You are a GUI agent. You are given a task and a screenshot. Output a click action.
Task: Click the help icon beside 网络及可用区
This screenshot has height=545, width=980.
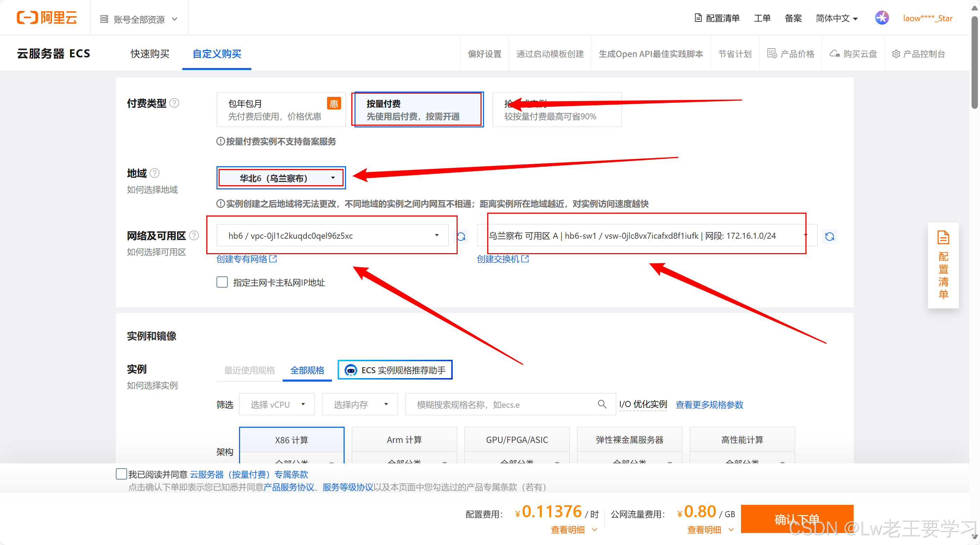click(x=194, y=236)
